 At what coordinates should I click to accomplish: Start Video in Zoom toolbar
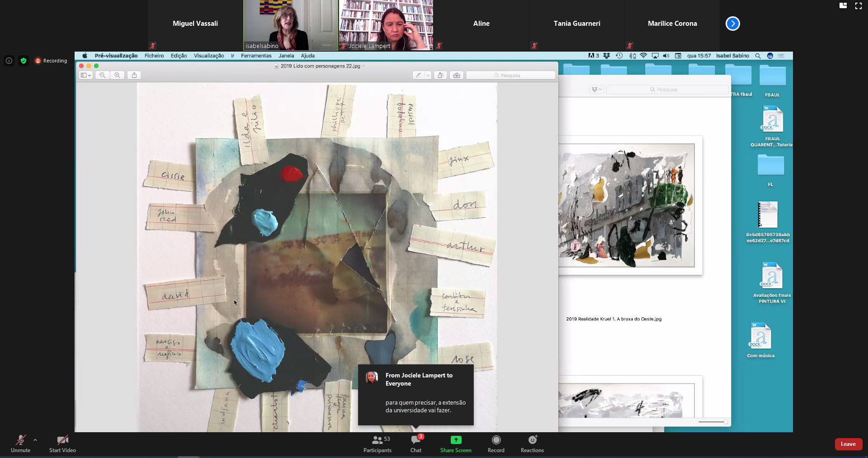click(62, 444)
